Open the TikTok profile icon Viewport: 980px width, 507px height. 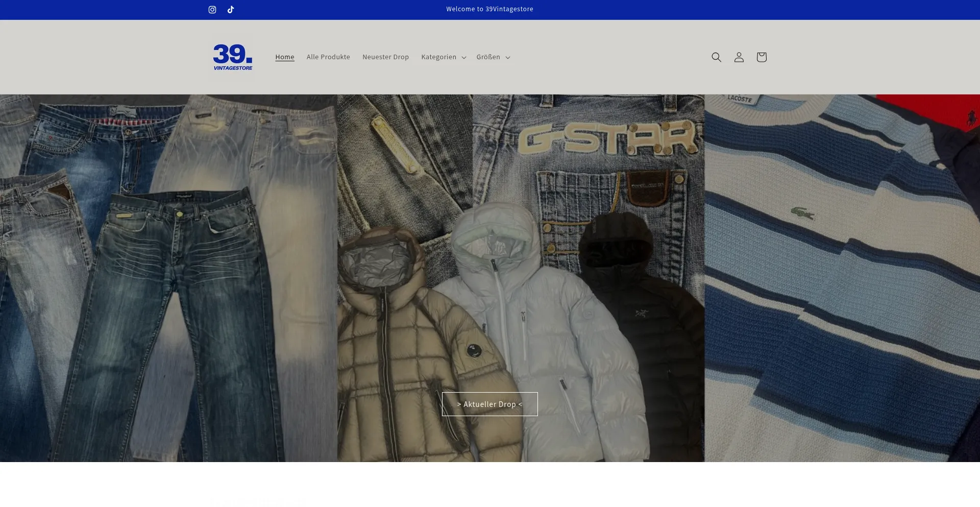231,10
